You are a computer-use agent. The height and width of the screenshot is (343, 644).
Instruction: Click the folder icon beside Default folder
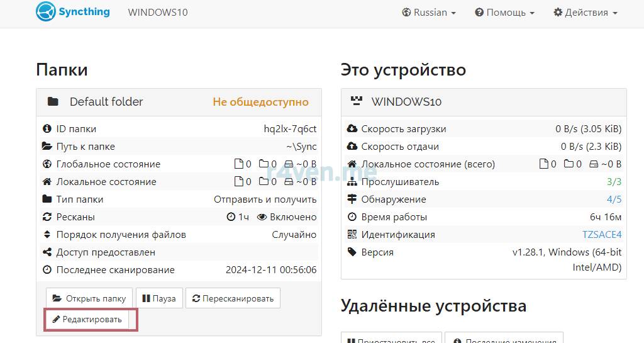coord(53,102)
